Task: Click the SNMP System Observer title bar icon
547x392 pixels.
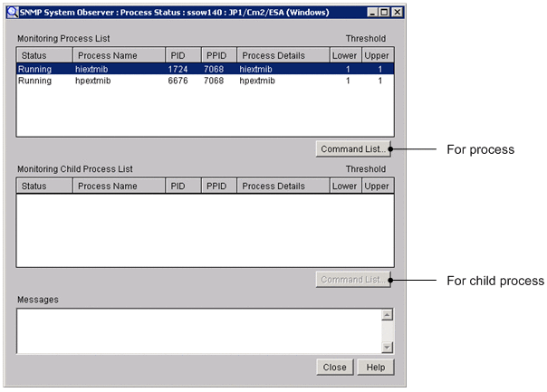Action: coord(13,12)
